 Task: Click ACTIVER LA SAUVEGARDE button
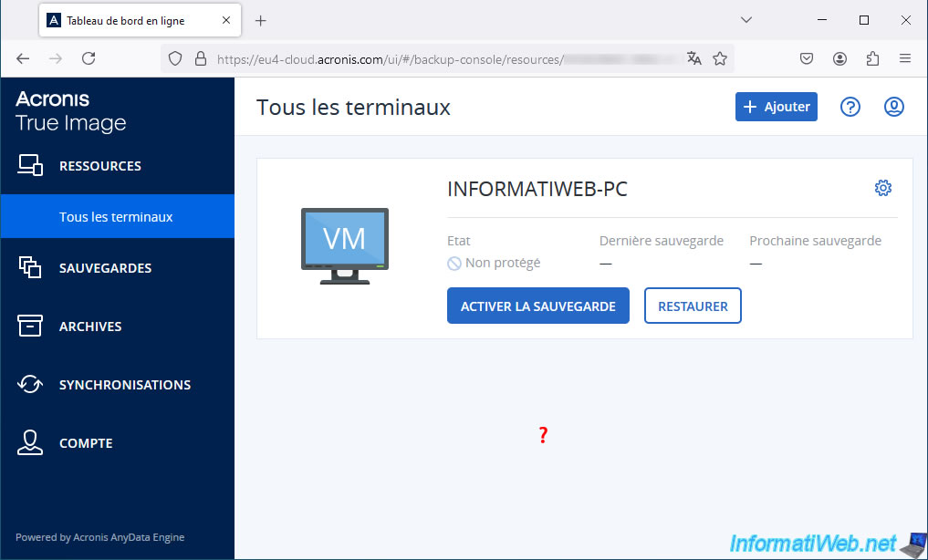[x=538, y=306]
